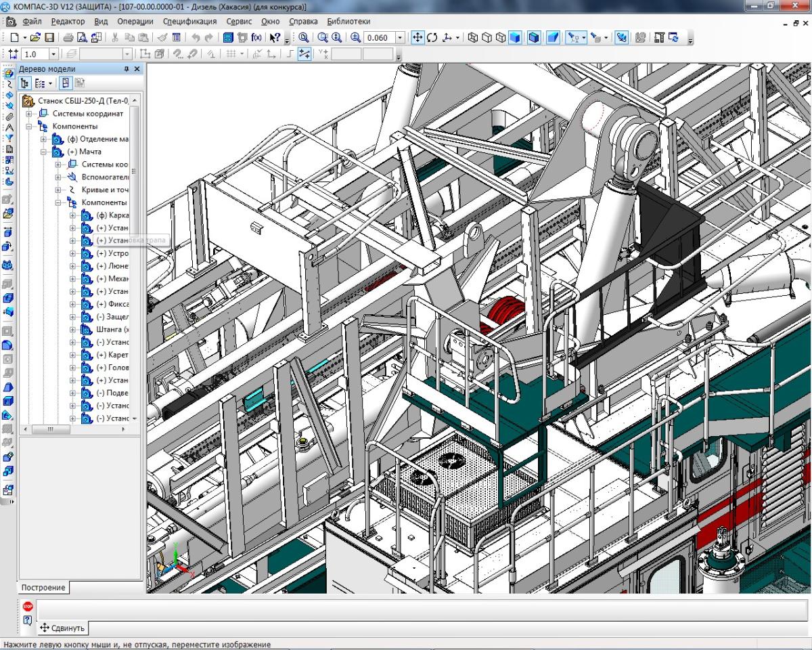Click the step value 1.0 field
The height and width of the screenshot is (650, 812).
(33, 54)
